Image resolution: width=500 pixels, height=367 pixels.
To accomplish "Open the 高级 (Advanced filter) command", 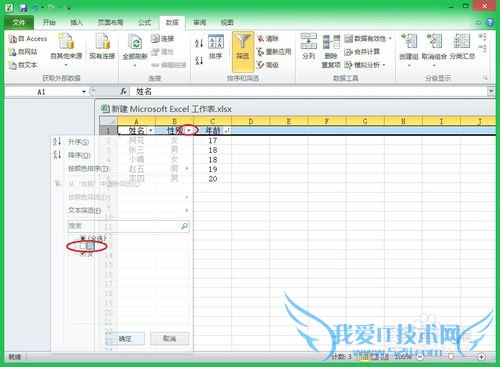I will (268, 65).
